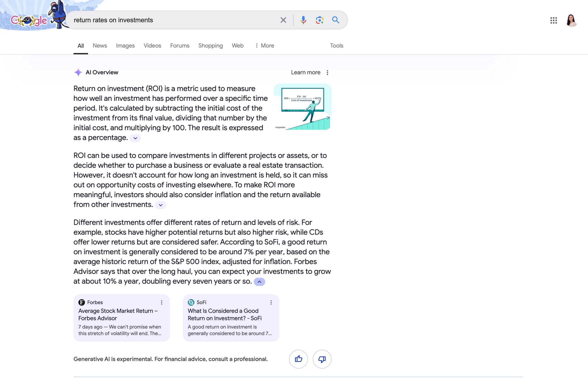Submit search with magnifying glass icon

(x=336, y=20)
